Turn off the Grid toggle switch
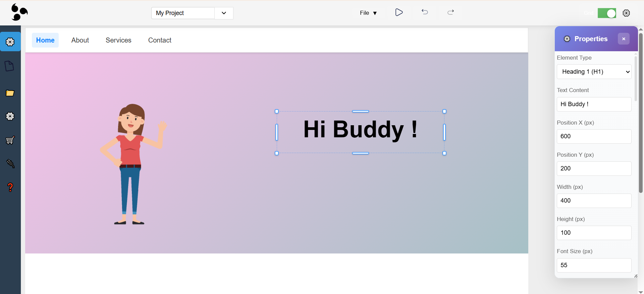 tap(606, 13)
